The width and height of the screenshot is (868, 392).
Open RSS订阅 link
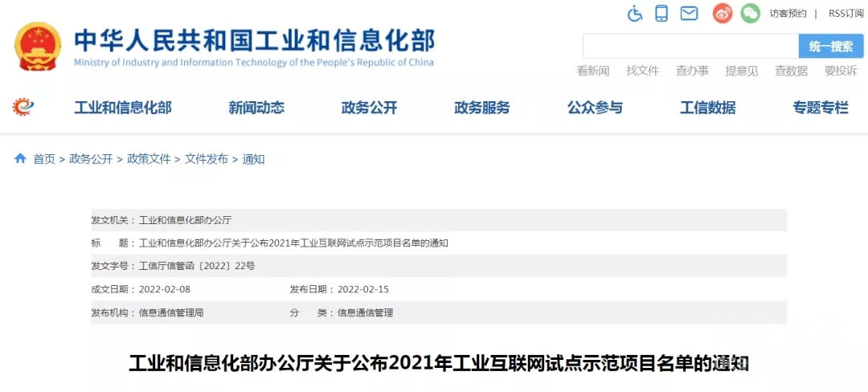(845, 14)
